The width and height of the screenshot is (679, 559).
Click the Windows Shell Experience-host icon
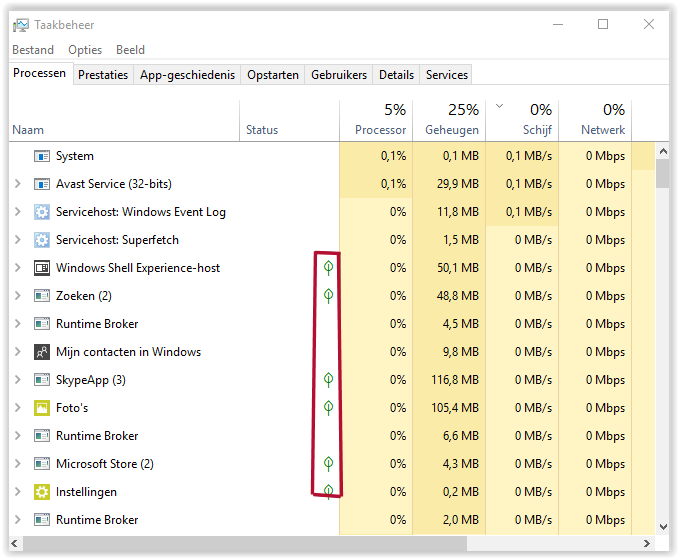pyautogui.click(x=42, y=268)
